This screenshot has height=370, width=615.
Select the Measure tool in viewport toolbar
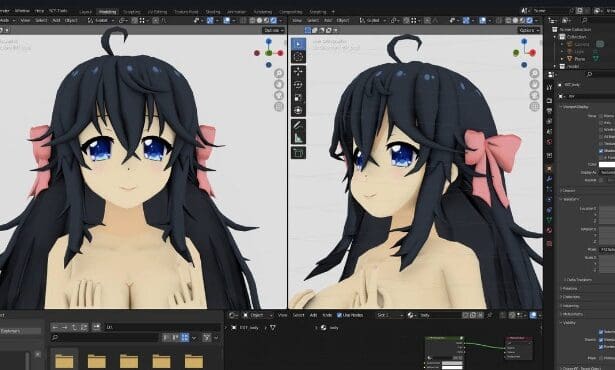(x=298, y=138)
